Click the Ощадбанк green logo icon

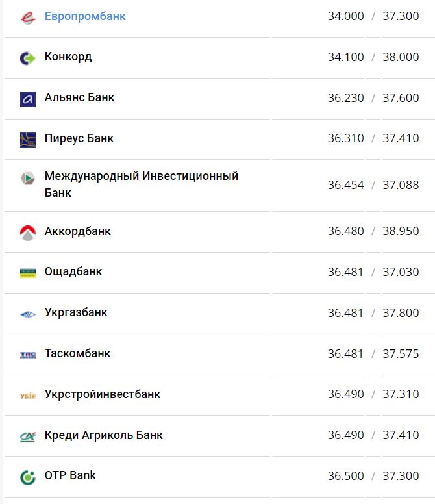[27, 273]
